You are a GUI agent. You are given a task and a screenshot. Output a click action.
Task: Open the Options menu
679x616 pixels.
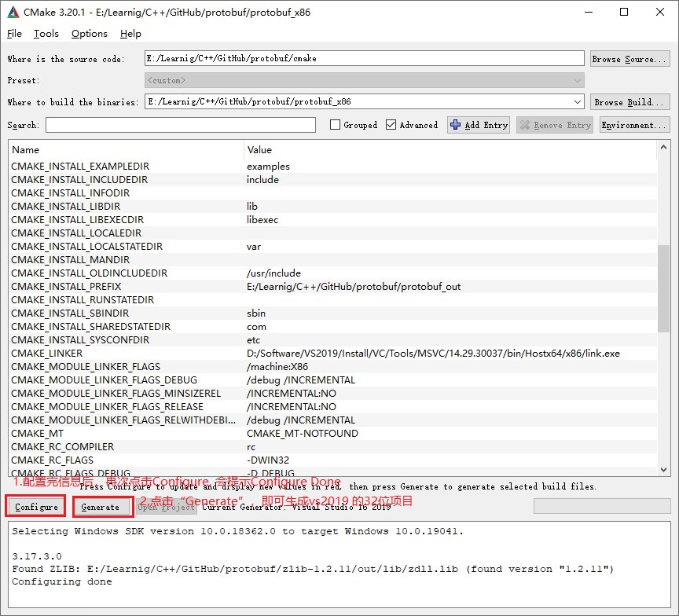[x=89, y=34]
